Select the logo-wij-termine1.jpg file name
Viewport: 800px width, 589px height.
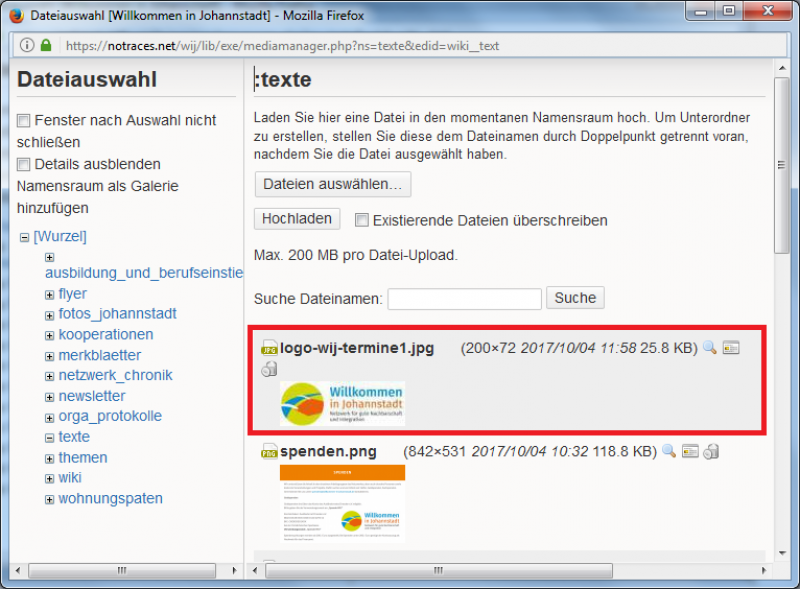click(357, 348)
